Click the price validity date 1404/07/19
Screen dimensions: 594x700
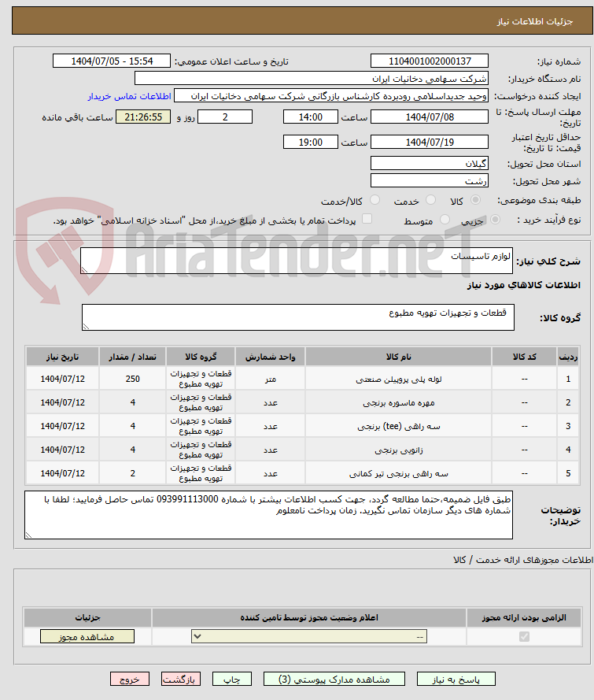(430, 142)
